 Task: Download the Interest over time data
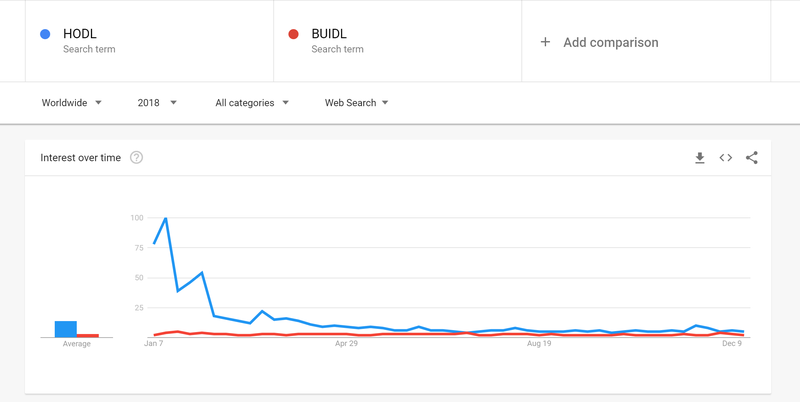pyautogui.click(x=700, y=158)
